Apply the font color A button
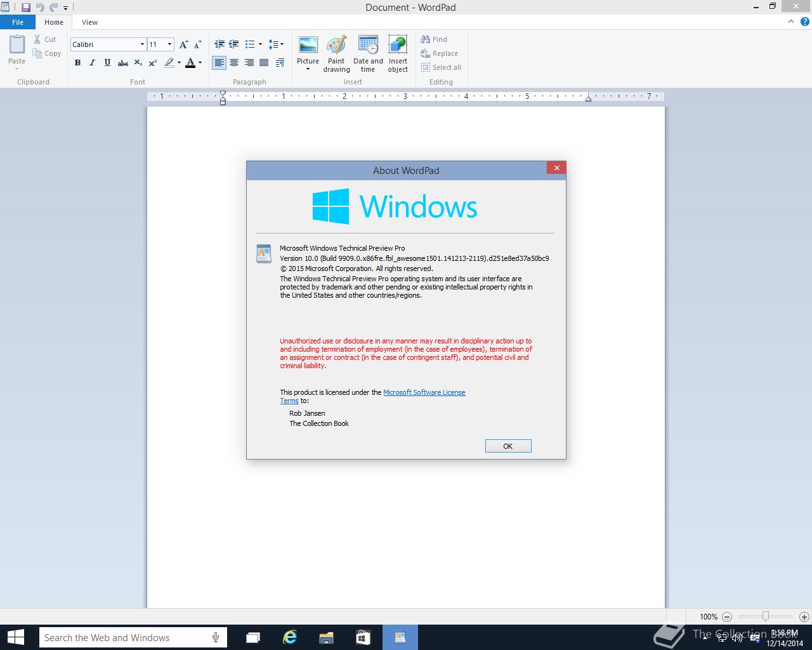The image size is (812, 650). tap(190, 63)
